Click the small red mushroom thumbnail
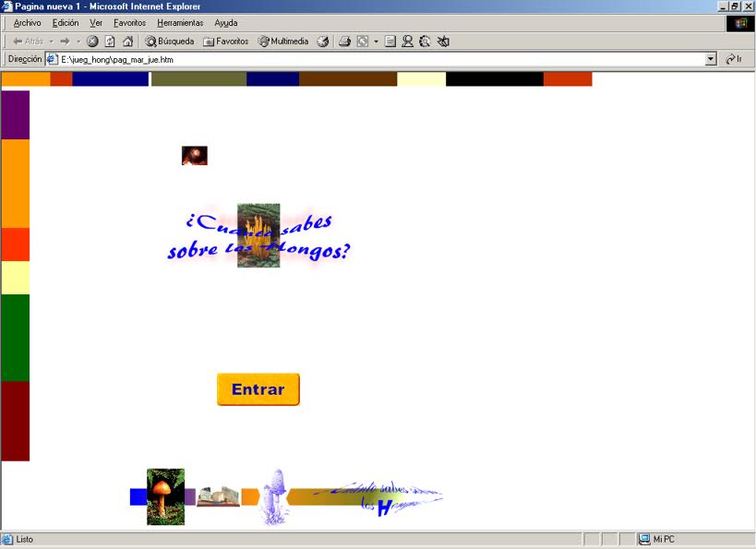This screenshot has height=549, width=756. [194, 156]
